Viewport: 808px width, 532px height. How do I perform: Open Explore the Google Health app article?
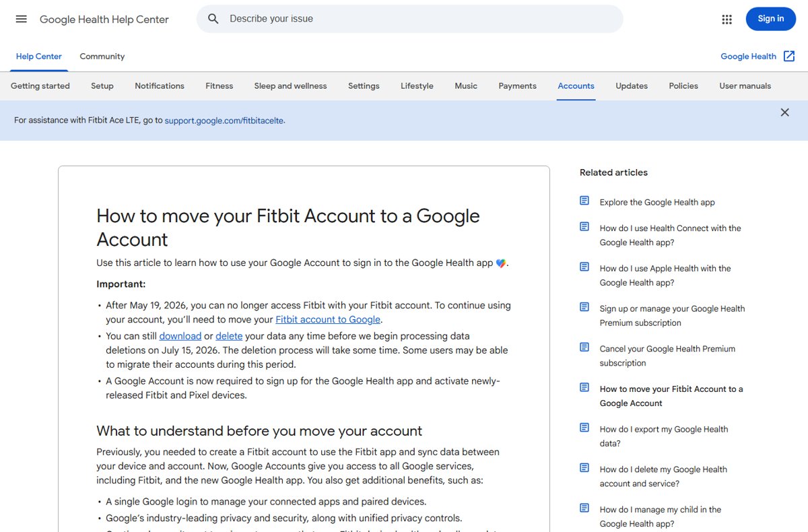[x=657, y=202]
